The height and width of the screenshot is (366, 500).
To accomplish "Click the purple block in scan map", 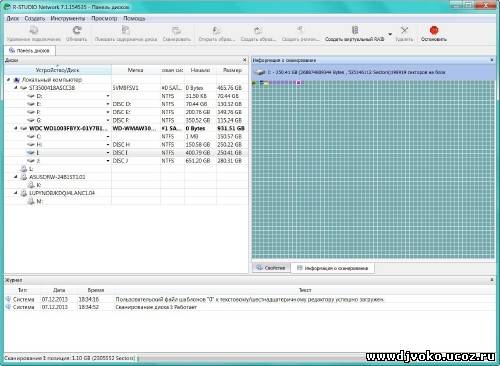I will pos(298,83).
